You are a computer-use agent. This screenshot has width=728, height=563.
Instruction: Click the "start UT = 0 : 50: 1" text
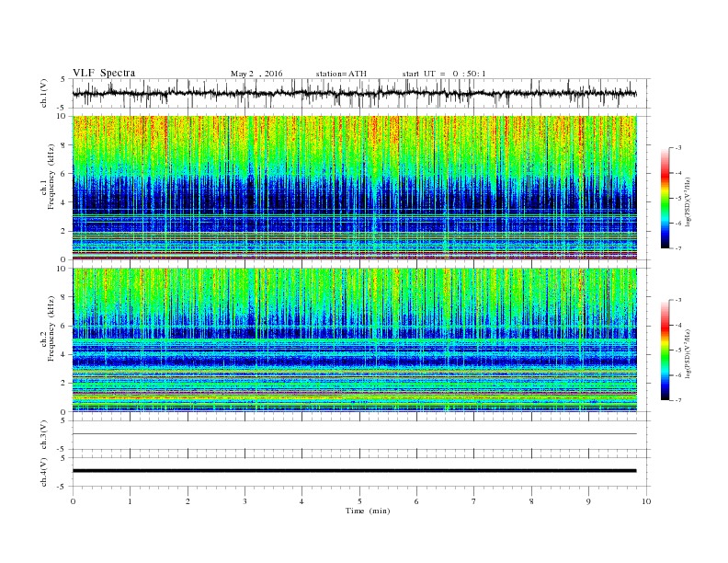pyautogui.click(x=444, y=74)
